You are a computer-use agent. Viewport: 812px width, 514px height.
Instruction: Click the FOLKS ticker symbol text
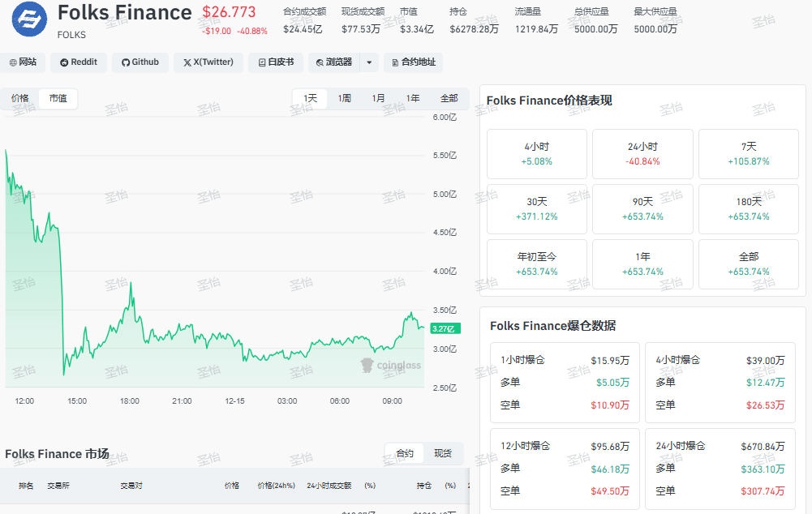tap(71, 35)
